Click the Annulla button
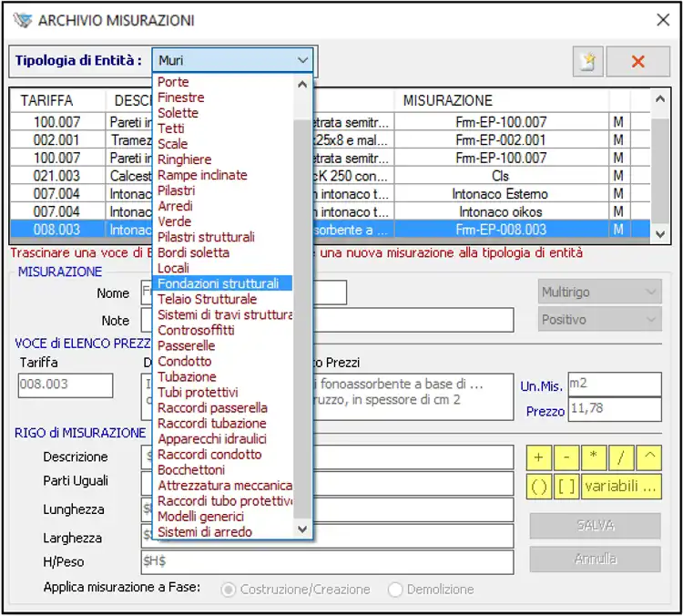The image size is (683, 616). click(x=595, y=559)
